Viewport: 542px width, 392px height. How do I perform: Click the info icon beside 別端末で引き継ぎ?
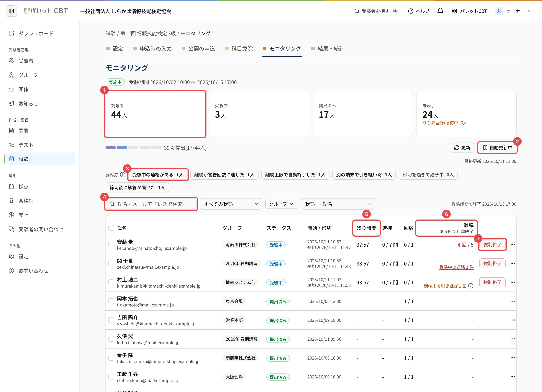[x=471, y=286]
